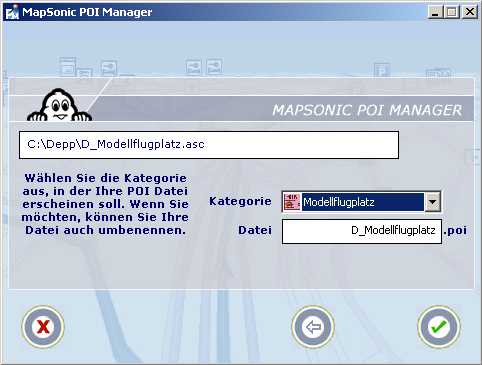
Task: Click the source path field C:\Depp\D_Modellflugplatz.asc
Action: tap(209, 145)
